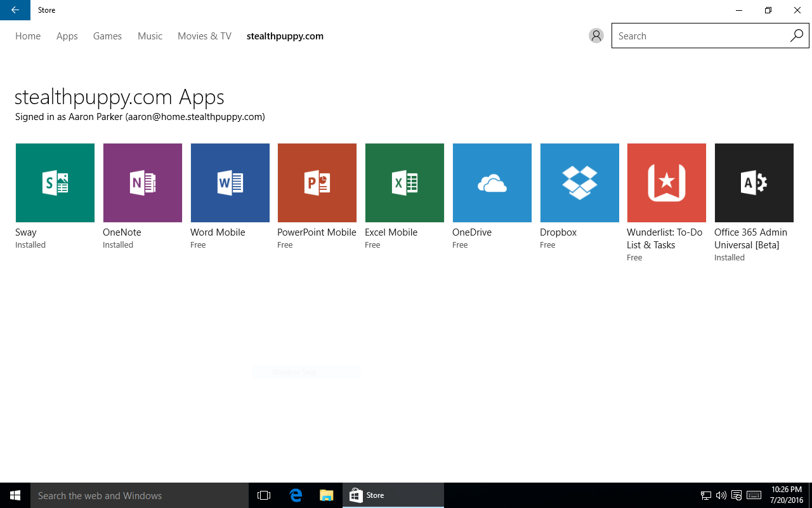
Task: Minimize the Store window
Action: coord(739,10)
